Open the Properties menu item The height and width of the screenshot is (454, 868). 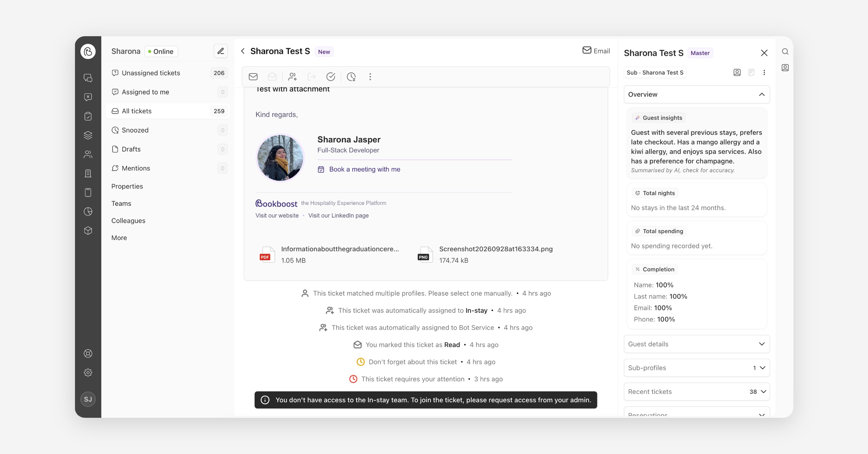click(x=127, y=186)
